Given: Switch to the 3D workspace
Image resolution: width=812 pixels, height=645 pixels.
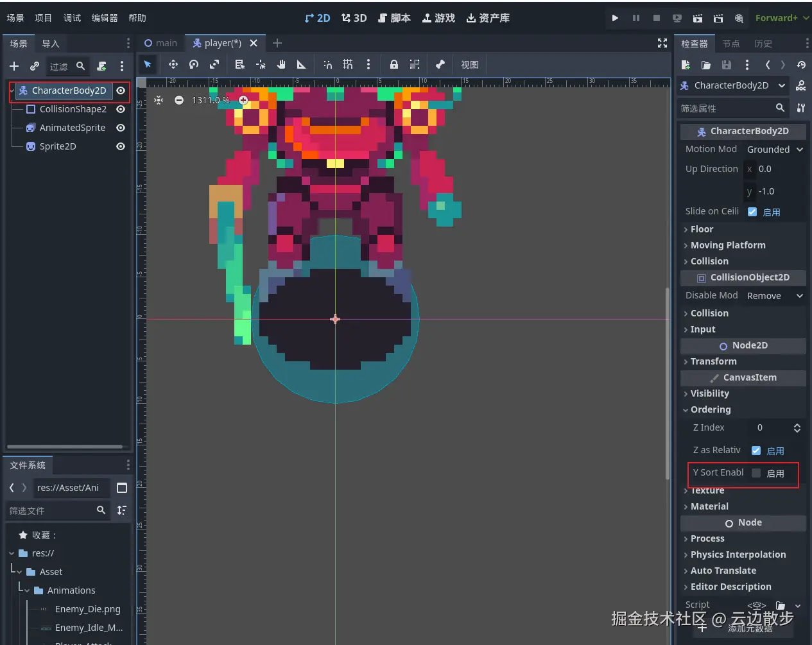Looking at the screenshot, I should tap(354, 18).
